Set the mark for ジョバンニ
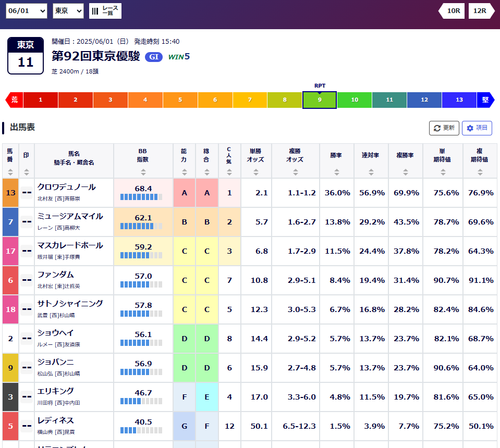 coord(27,368)
